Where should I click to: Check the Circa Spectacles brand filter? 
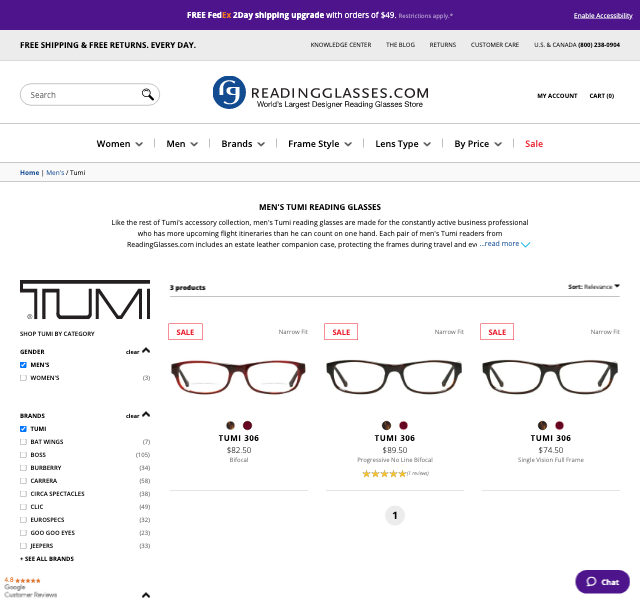pyautogui.click(x=23, y=494)
